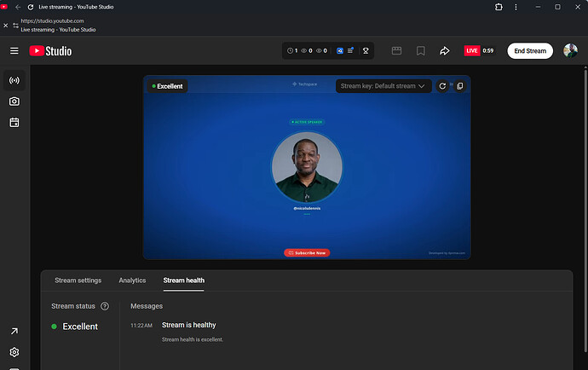Screen dimensions: 588x370
Task: Click the studio.youtube.com URL text
Action: point(52,21)
